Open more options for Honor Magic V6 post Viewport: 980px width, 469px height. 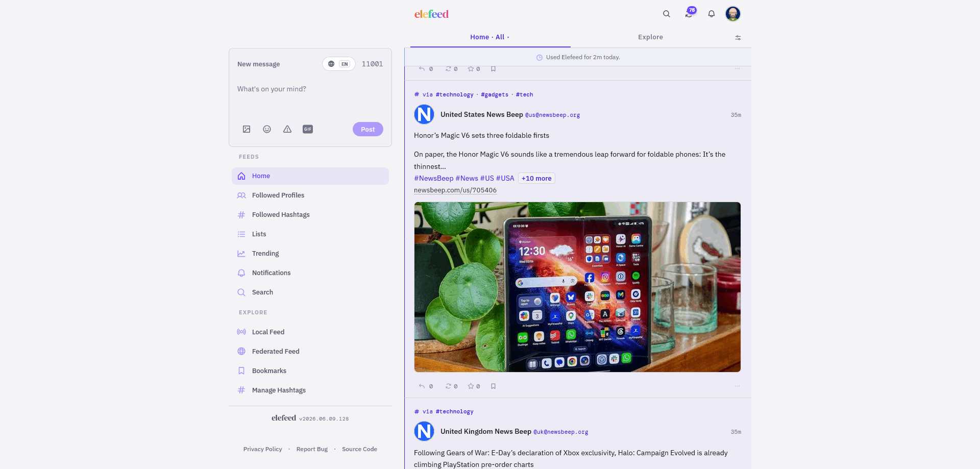coord(737,386)
